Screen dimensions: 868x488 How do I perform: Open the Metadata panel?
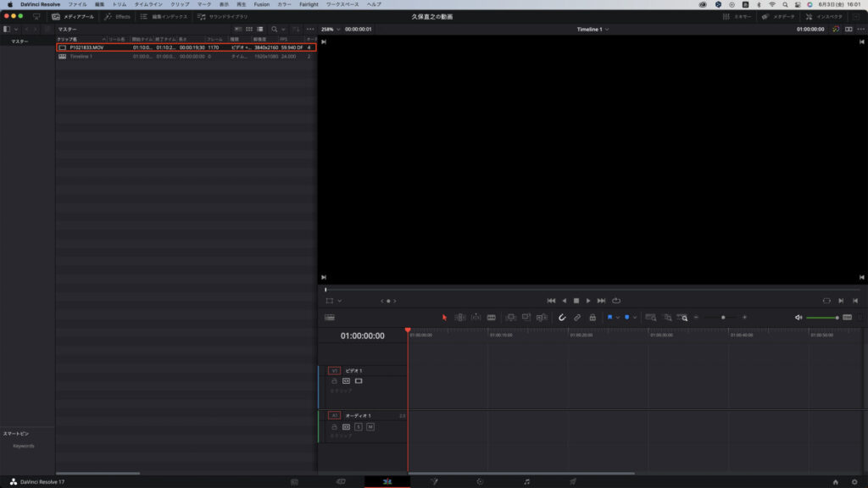pyautogui.click(x=778, y=17)
